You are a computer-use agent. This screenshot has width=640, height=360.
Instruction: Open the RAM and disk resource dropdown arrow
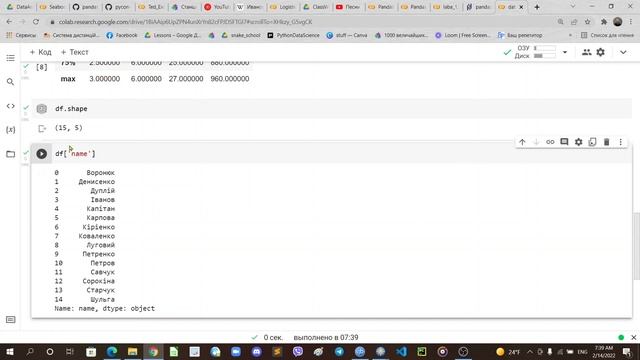(565, 52)
